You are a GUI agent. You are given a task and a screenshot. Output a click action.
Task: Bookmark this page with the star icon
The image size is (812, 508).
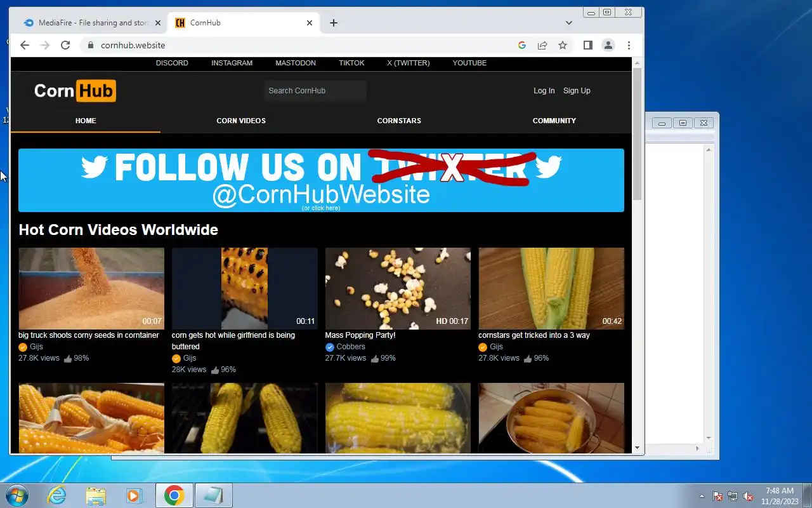click(563, 45)
